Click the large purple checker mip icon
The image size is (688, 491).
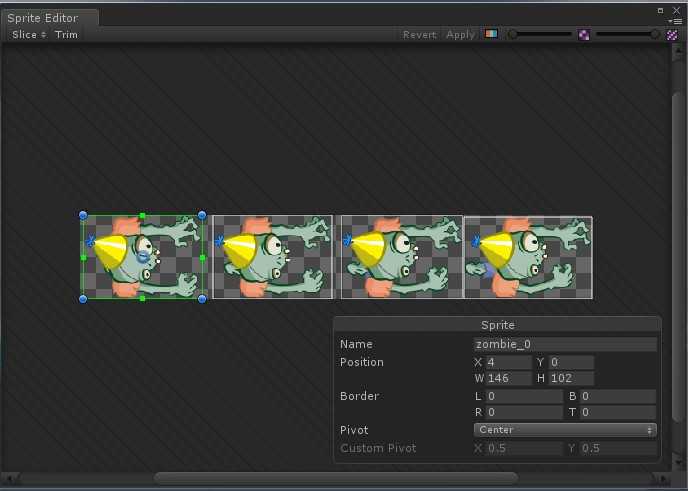(672, 35)
